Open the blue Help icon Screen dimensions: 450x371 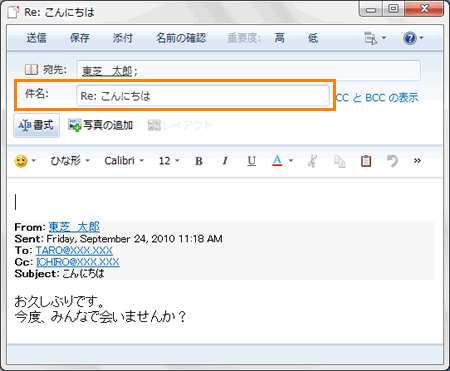coord(410,38)
